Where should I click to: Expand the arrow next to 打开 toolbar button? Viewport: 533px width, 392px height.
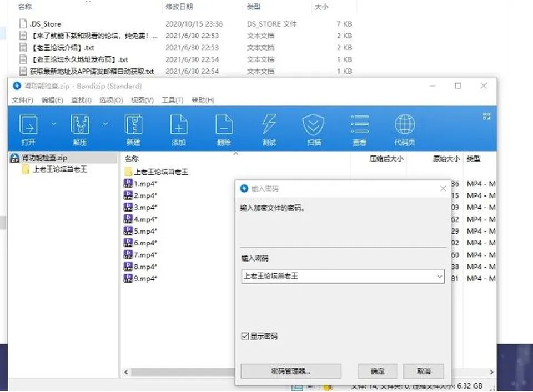coord(54,124)
